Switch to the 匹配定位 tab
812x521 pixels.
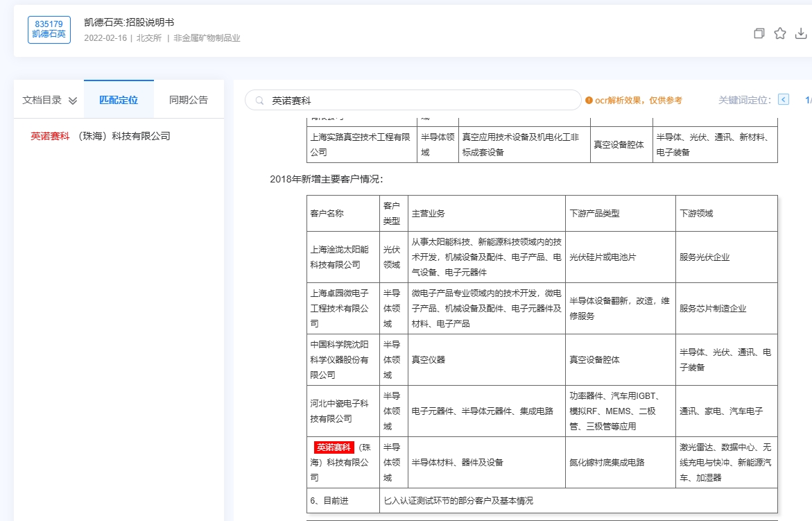tap(119, 100)
